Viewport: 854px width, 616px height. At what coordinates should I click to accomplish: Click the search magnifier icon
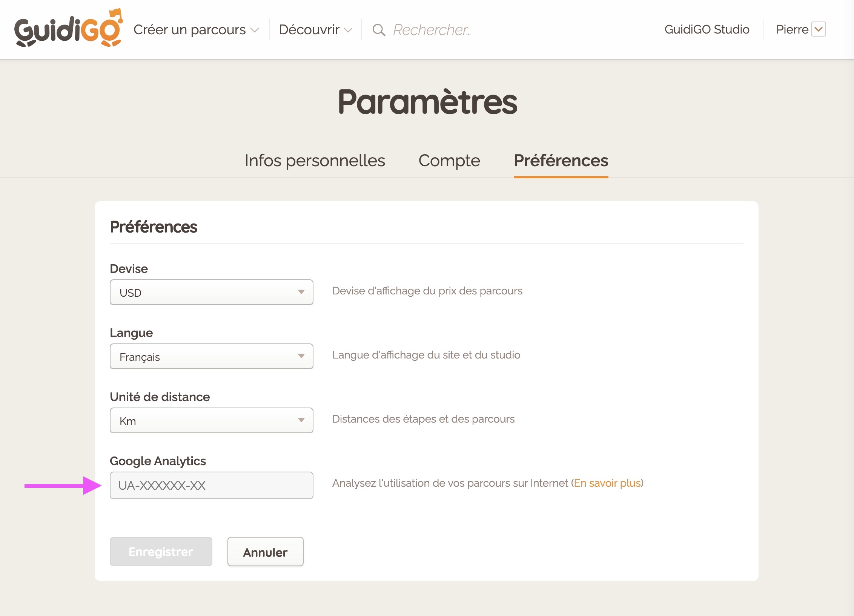pos(379,30)
